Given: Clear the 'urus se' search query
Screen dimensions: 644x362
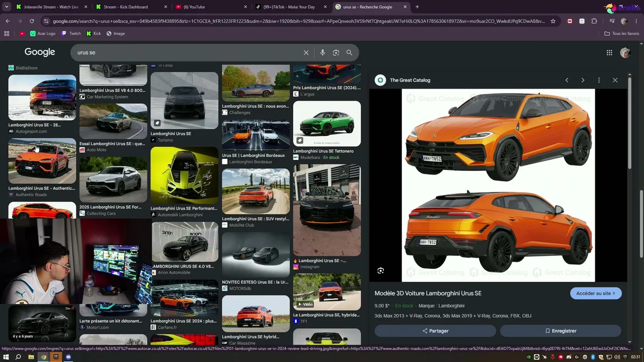Looking at the screenshot, I should point(306,52).
